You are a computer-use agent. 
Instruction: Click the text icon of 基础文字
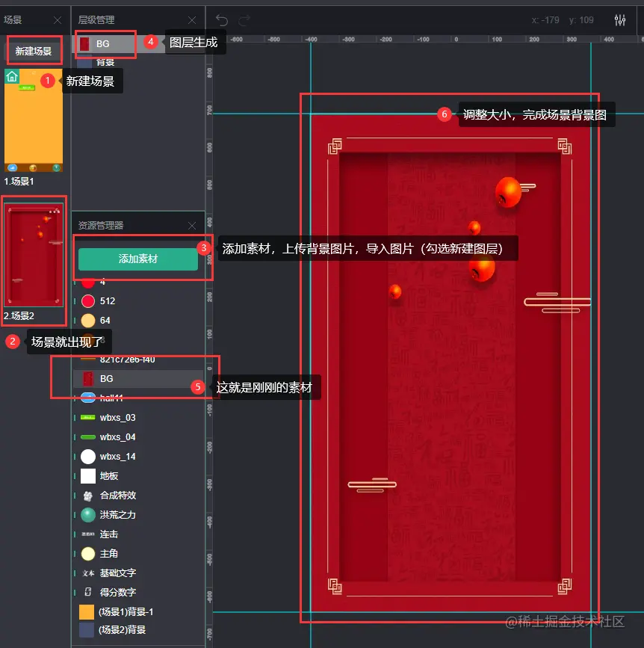point(88,573)
